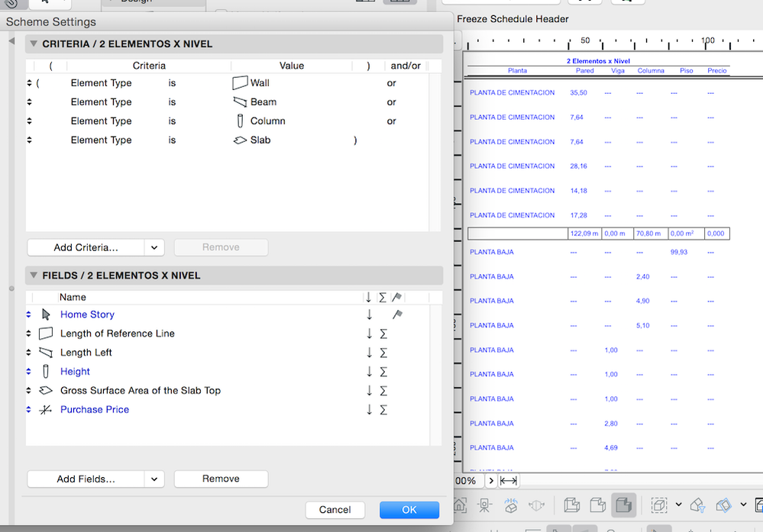Click the Cancel button
The width and height of the screenshot is (763, 532).
point(335,510)
